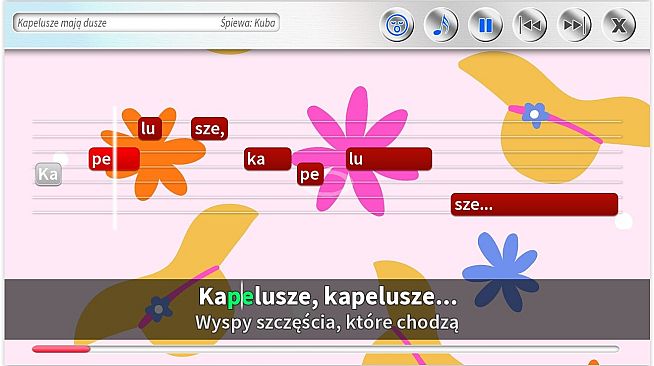Toggle the singing face vocal icon
The height and width of the screenshot is (366, 654).
[397, 25]
